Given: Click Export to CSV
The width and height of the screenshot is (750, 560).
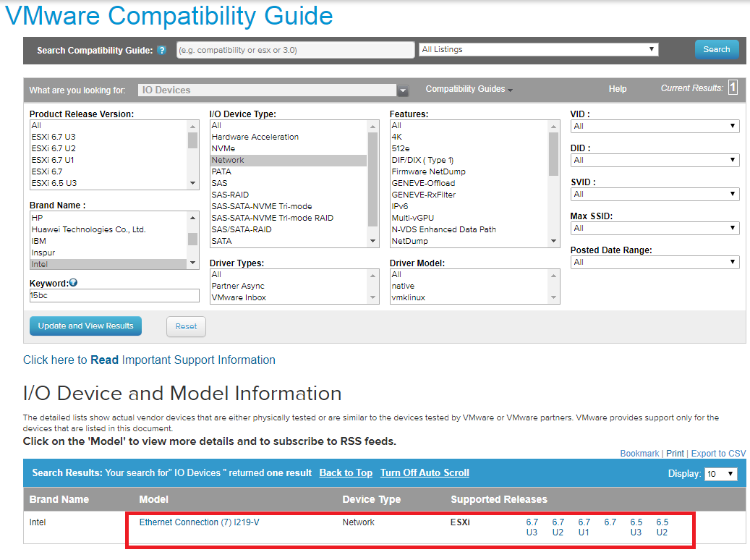Looking at the screenshot, I should click(718, 453).
